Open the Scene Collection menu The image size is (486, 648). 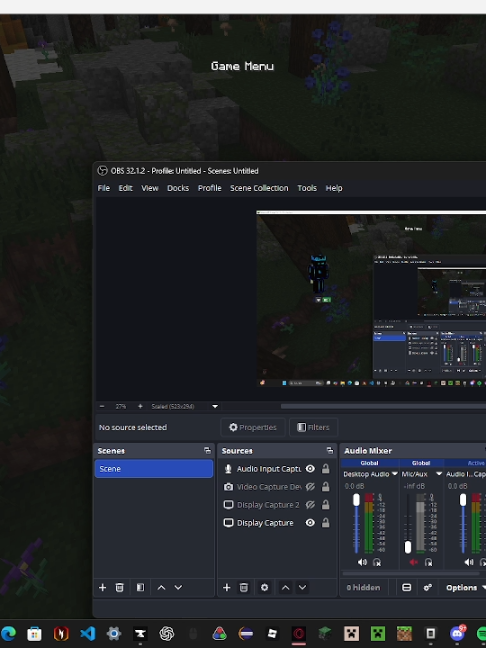(x=259, y=188)
